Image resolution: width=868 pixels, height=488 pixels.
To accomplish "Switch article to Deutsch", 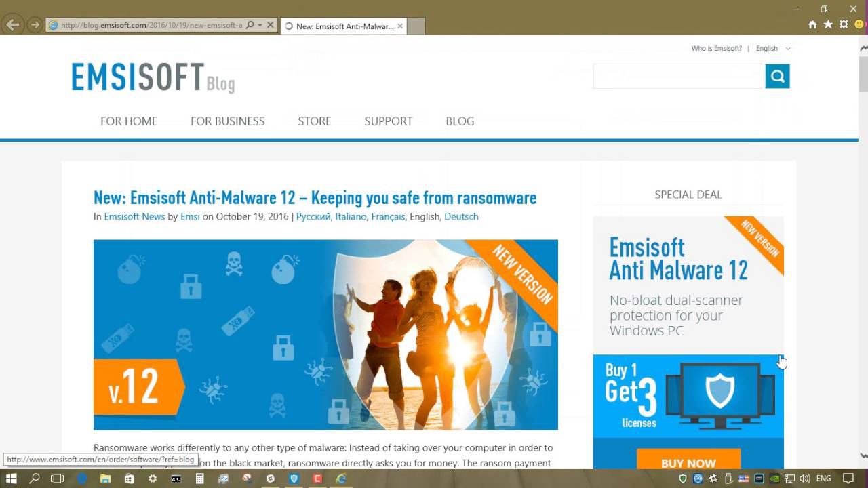I will (x=461, y=217).
